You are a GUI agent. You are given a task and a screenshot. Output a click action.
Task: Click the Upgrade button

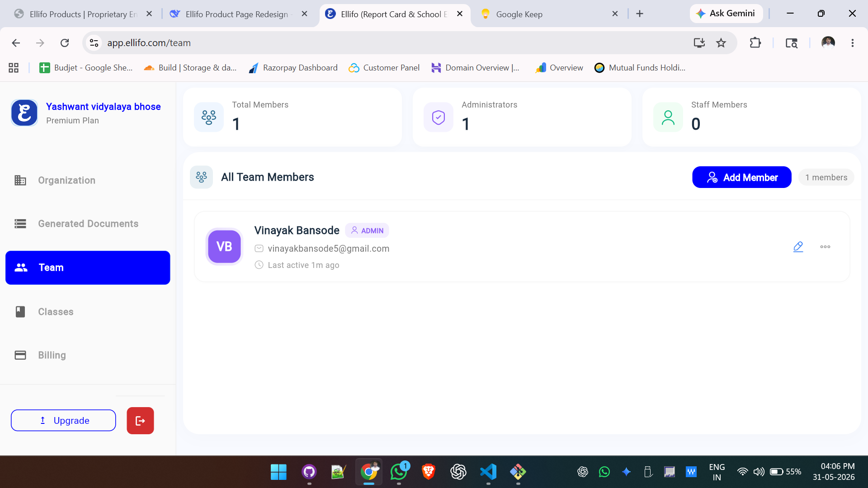(63, 420)
